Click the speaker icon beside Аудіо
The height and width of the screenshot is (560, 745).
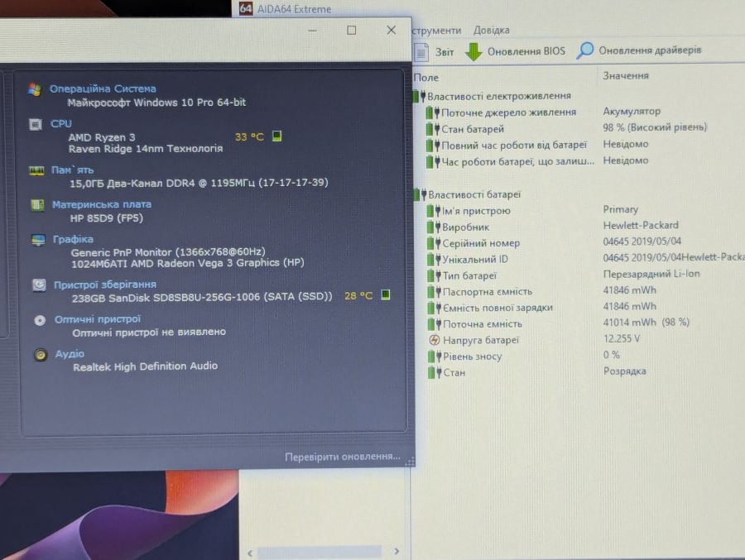(x=41, y=355)
